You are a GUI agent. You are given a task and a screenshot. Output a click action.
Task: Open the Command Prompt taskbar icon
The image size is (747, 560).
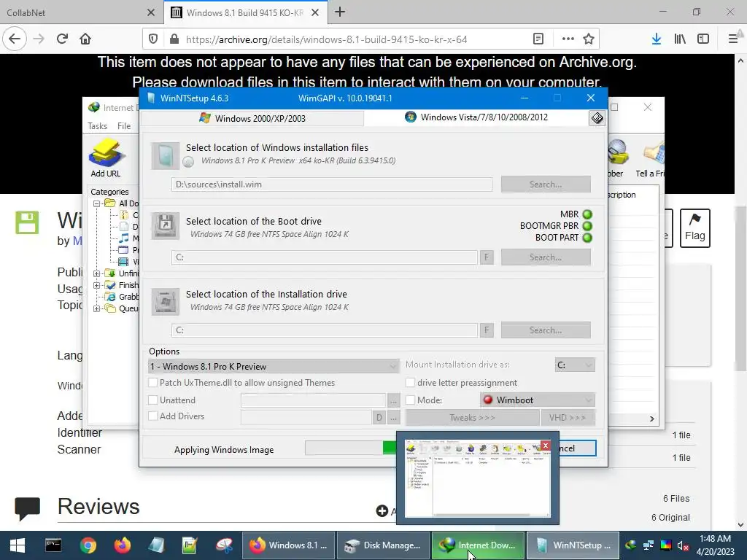(53, 545)
